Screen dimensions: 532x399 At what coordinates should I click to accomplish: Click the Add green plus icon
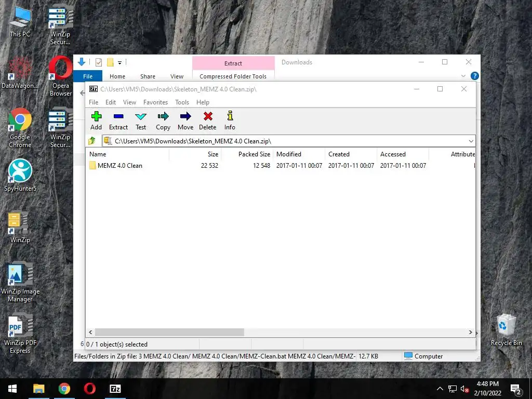point(96,116)
